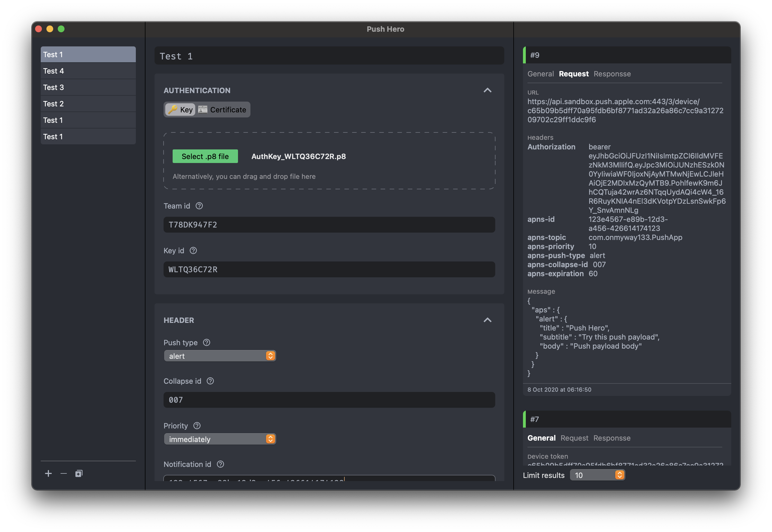
Task: Open the Priority immediately dropdown
Action: click(x=220, y=439)
